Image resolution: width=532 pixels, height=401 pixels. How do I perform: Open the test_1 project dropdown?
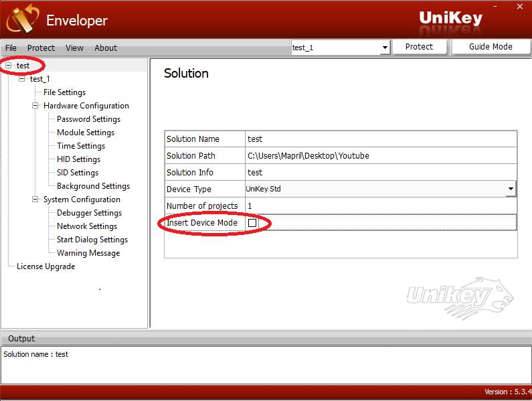pos(341,48)
